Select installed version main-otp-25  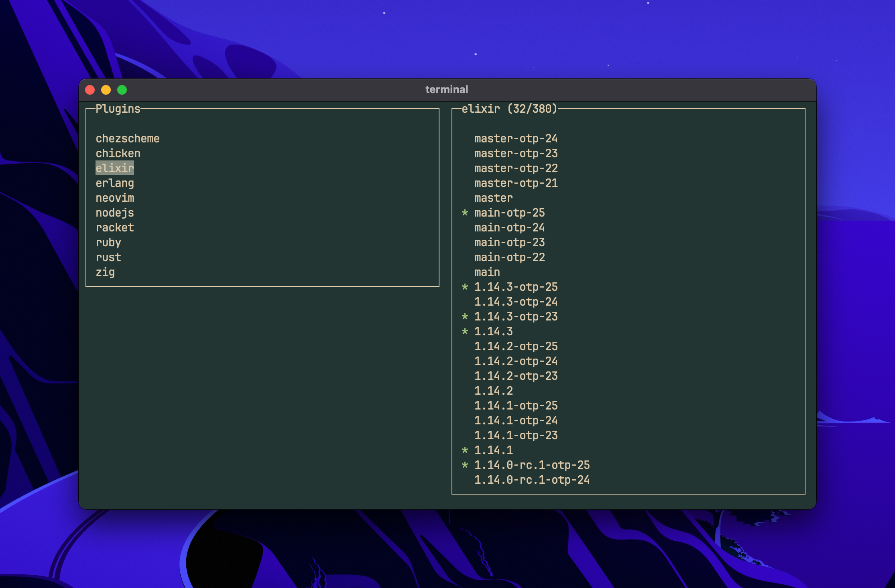[510, 213]
